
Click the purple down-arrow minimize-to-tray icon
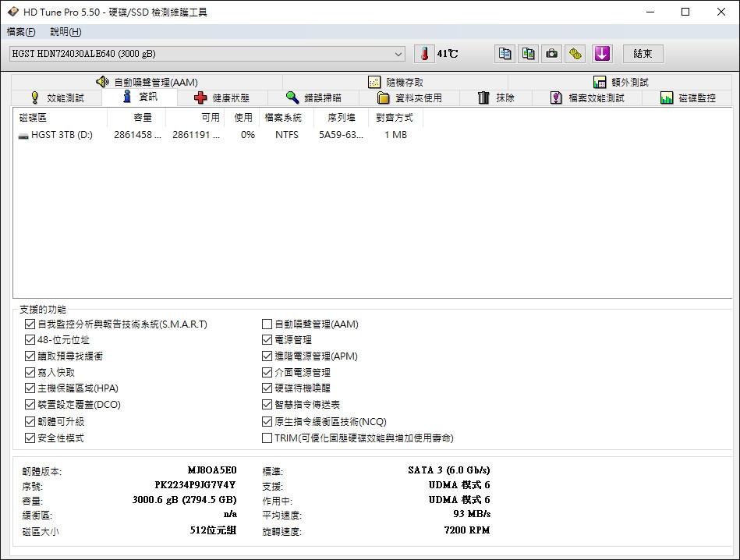click(602, 54)
